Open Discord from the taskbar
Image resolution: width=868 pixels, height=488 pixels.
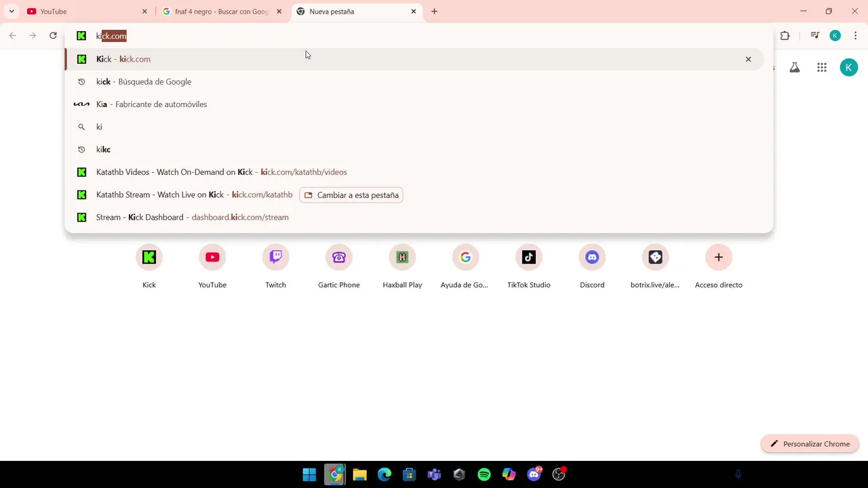[x=534, y=474]
